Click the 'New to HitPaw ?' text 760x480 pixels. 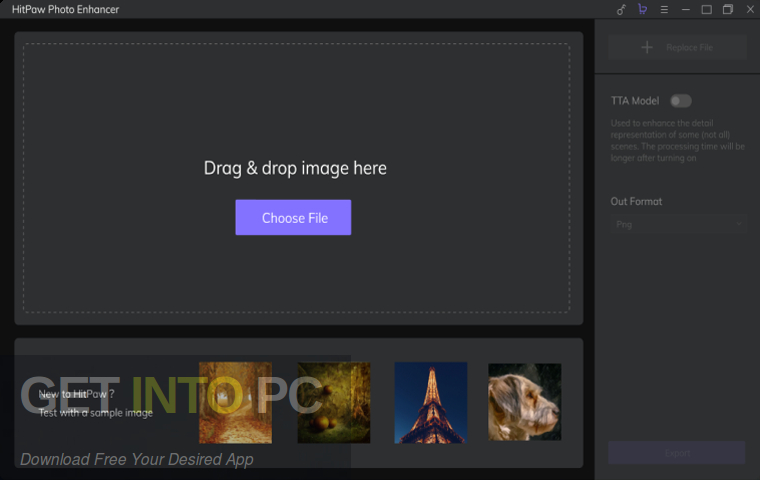[77, 394]
